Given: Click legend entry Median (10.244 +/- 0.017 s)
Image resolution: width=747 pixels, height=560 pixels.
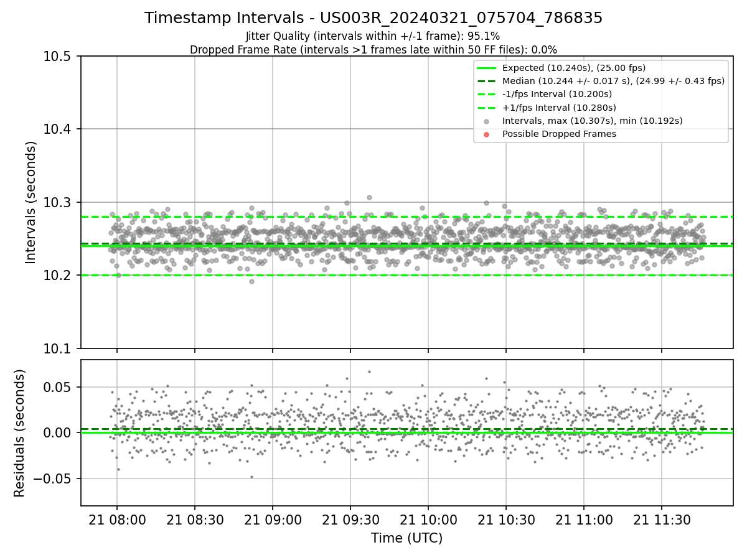Looking at the screenshot, I should (613, 81).
